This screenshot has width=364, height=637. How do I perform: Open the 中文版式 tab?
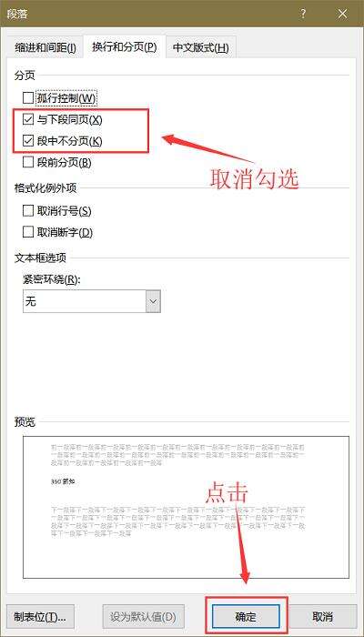tap(201, 48)
